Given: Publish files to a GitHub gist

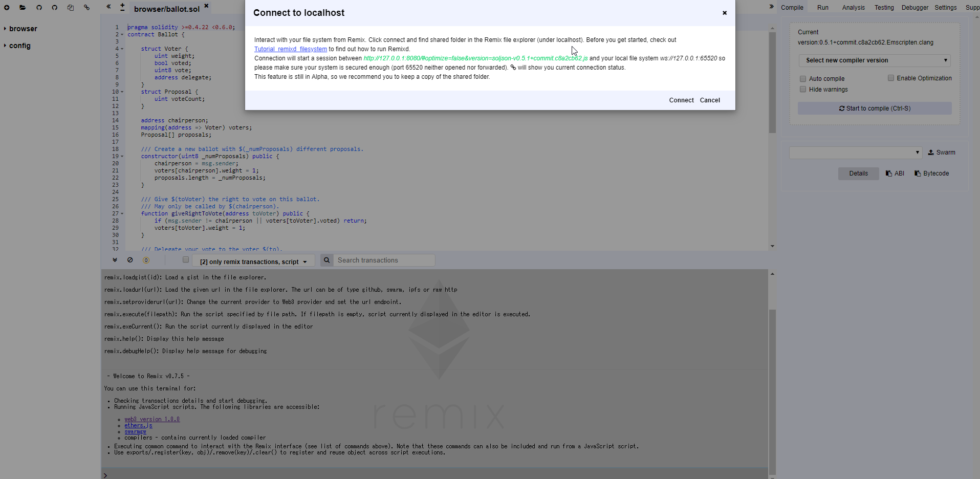Looking at the screenshot, I should pos(38,7).
